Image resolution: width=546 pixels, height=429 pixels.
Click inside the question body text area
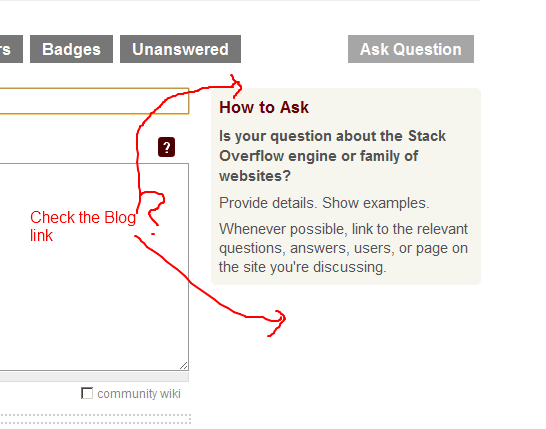click(94, 267)
